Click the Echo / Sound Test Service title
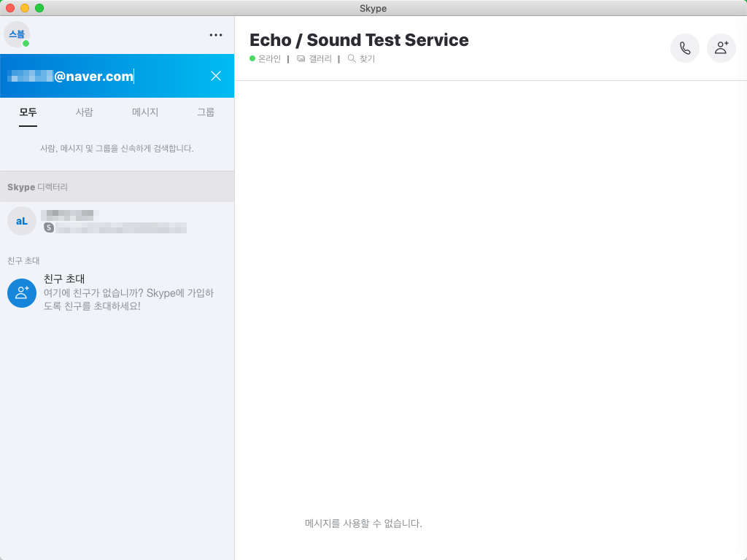Image resolution: width=747 pixels, height=560 pixels. 359,40
